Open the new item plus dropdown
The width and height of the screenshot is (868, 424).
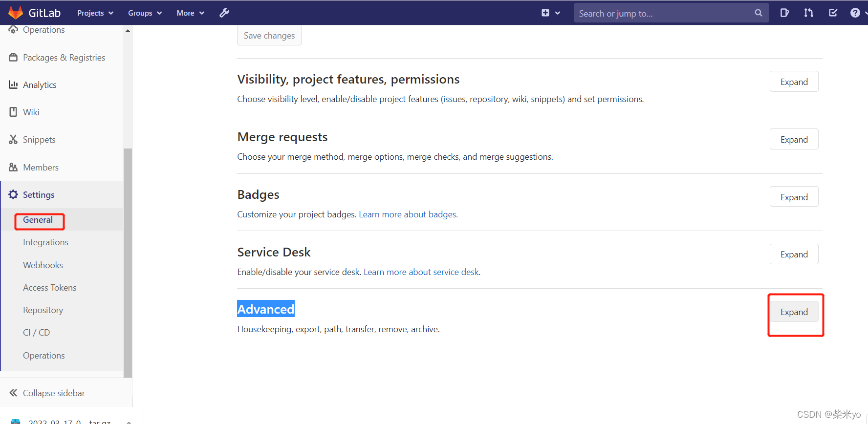coord(550,13)
